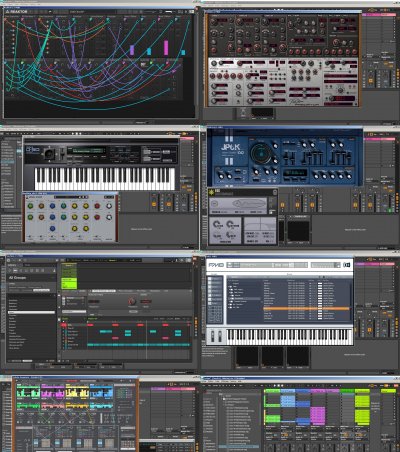This screenshot has height=452, width=400.
Task: Click the red knob in the Maschine control area
Action: pyautogui.click(x=132, y=302)
